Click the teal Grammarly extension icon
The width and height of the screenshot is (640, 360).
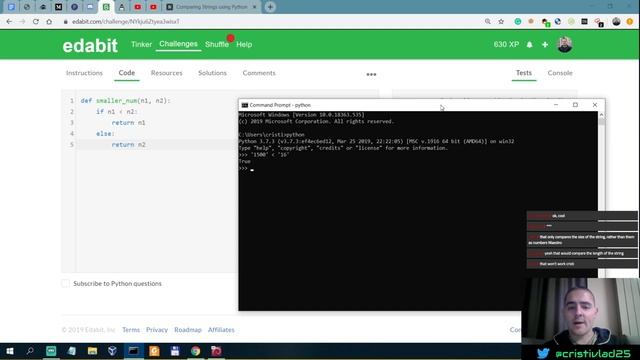(x=518, y=22)
